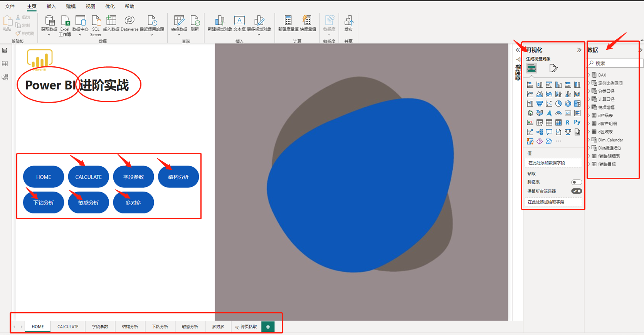This screenshot has height=335, width=644.
Task: Switch to CALCULATE page tab at bottom
Action: pos(68,327)
